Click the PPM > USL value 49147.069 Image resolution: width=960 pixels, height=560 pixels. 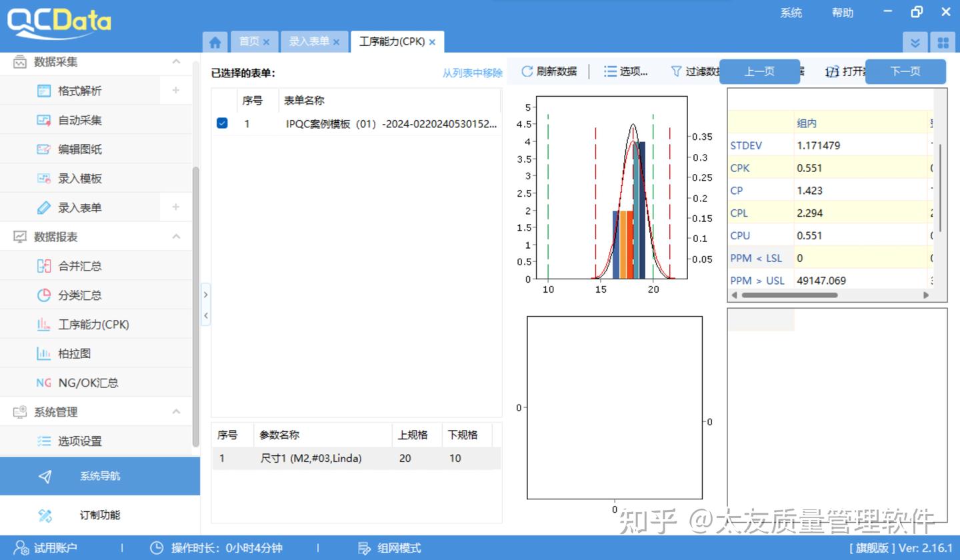tap(821, 281)
